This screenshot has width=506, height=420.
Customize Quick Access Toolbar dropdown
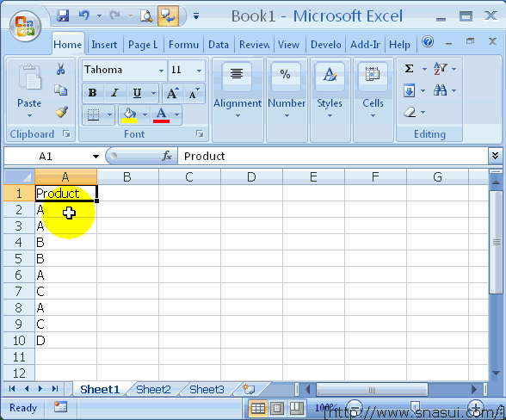click(x=196, y=15)
